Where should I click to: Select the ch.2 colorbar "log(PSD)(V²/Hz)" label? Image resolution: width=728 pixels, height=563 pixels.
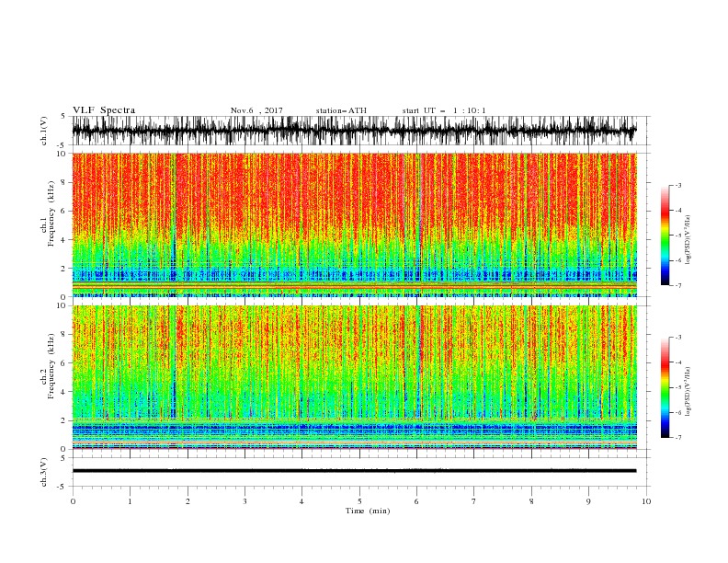[688, 392]
